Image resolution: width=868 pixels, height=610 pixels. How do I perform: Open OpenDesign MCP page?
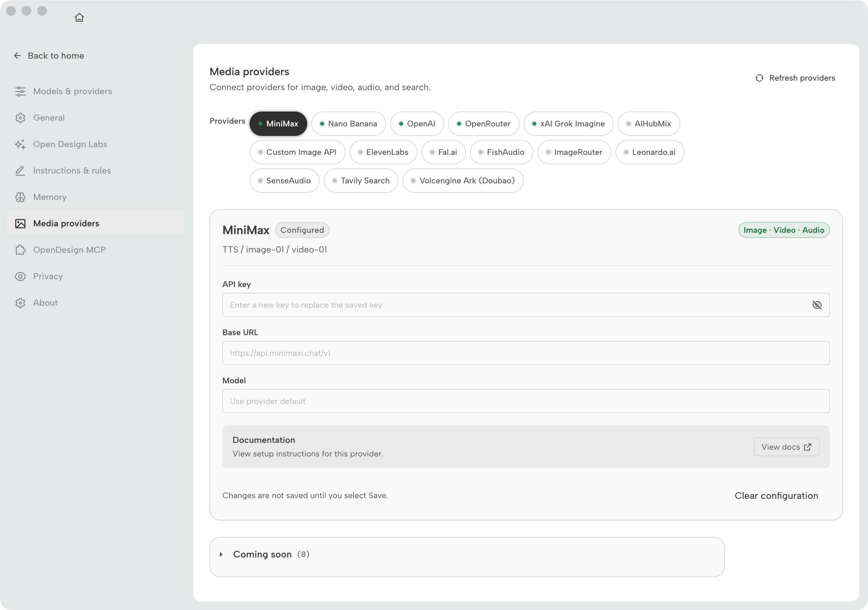[x=95, y=250]
